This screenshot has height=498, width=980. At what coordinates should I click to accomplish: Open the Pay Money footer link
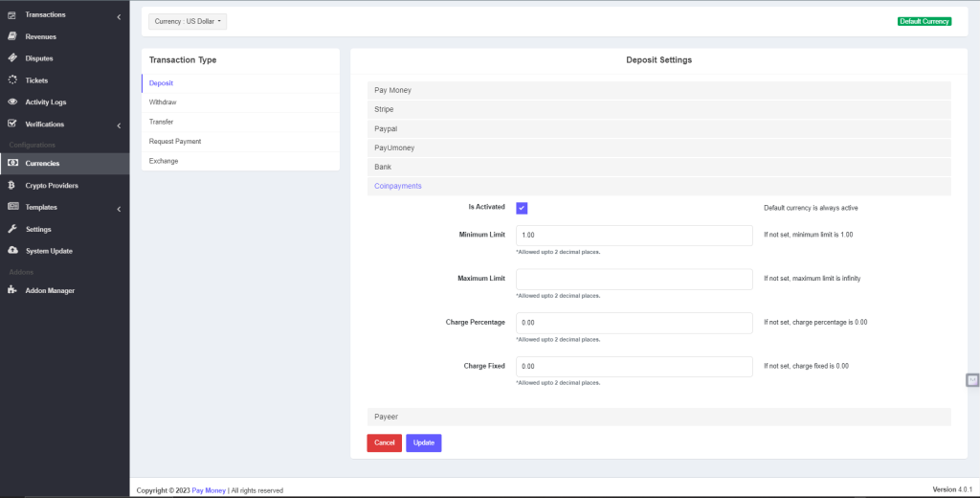coord(209,490)
